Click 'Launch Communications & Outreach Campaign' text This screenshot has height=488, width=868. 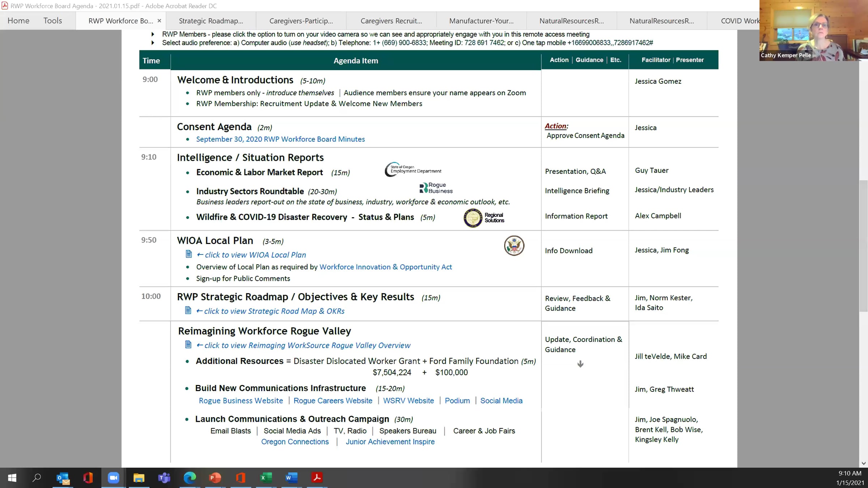coord(292,419)
